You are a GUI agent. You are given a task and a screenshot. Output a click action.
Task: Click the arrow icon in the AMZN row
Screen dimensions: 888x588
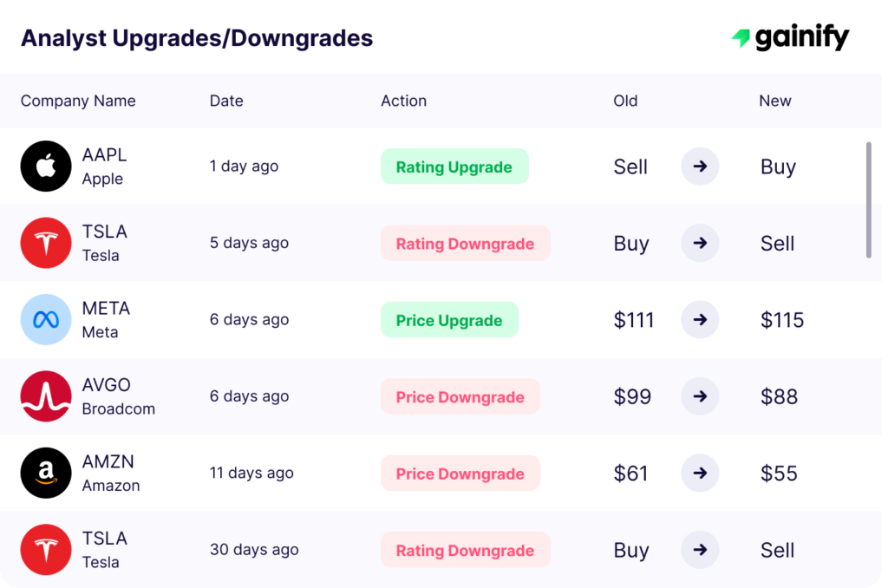[700, 474]
